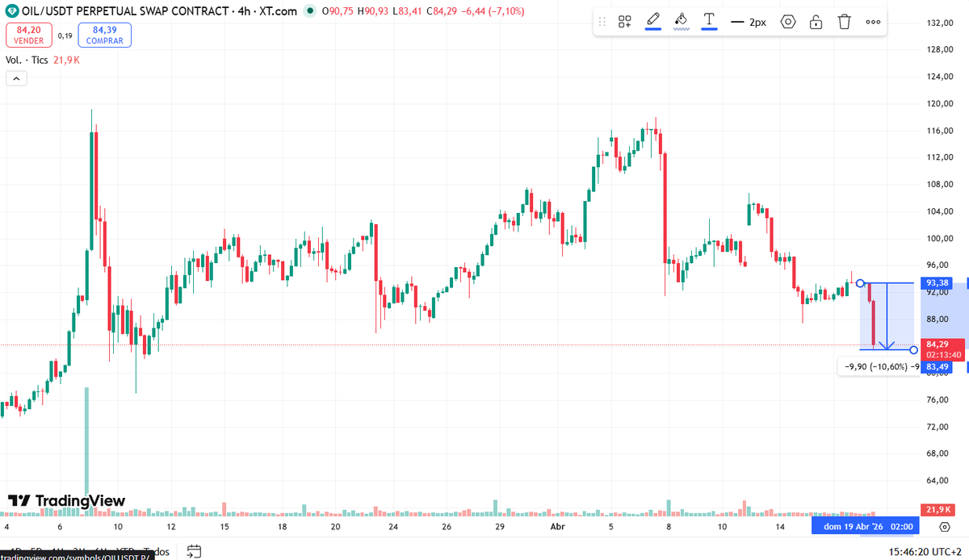
Task: Click the 83,49 price axis label
Action: tap(937, 366)
